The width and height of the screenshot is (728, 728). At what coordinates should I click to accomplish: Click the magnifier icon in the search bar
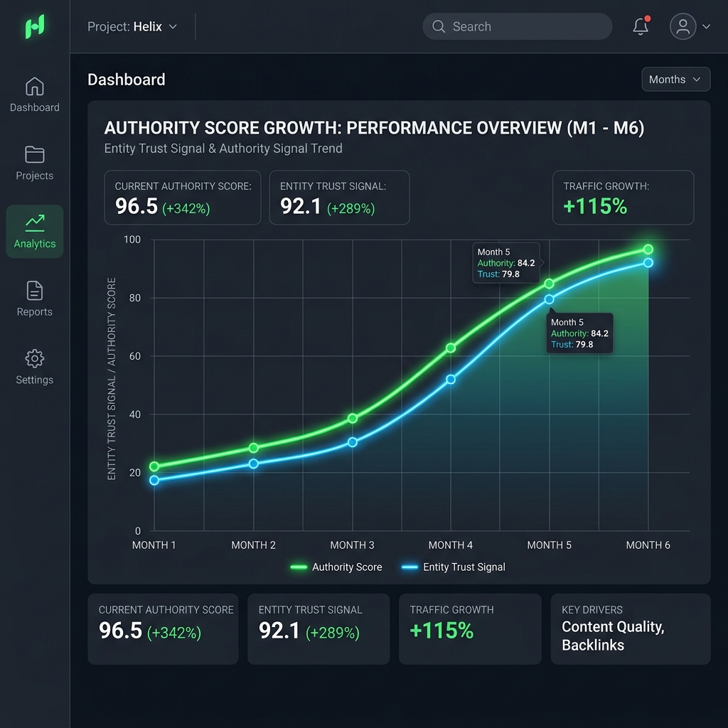click(x=438, y=26)
